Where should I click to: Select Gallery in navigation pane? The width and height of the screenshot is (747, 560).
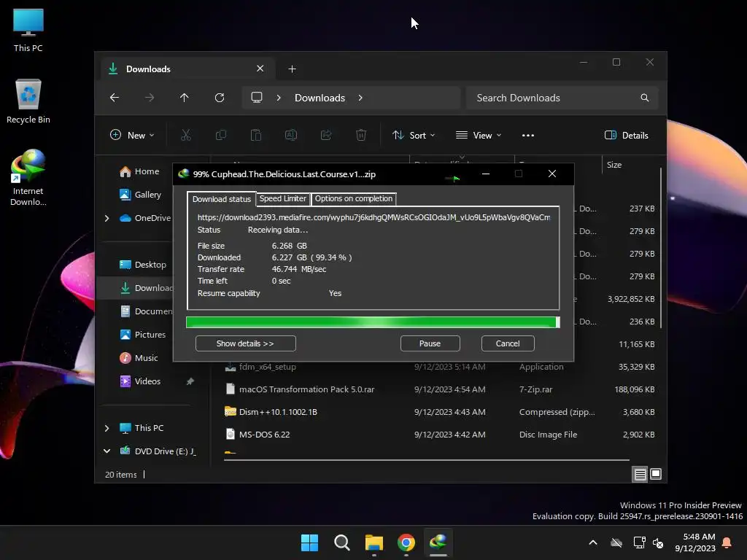(141, 195)
